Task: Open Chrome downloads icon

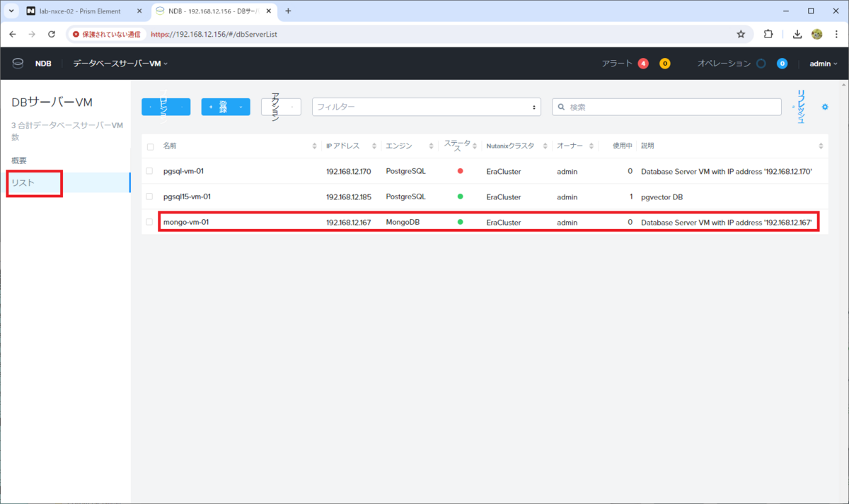Action: (797, 34)
